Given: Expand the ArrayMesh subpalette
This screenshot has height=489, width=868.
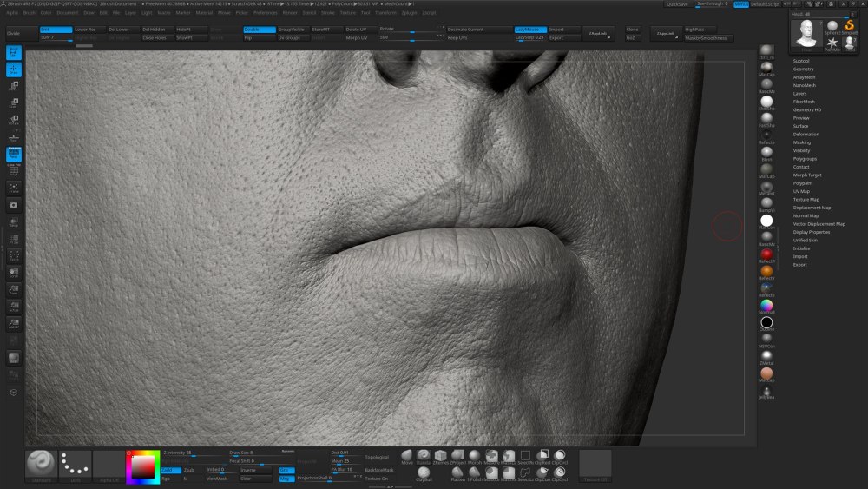Looking at the screenshot, I should pos(804,77).
